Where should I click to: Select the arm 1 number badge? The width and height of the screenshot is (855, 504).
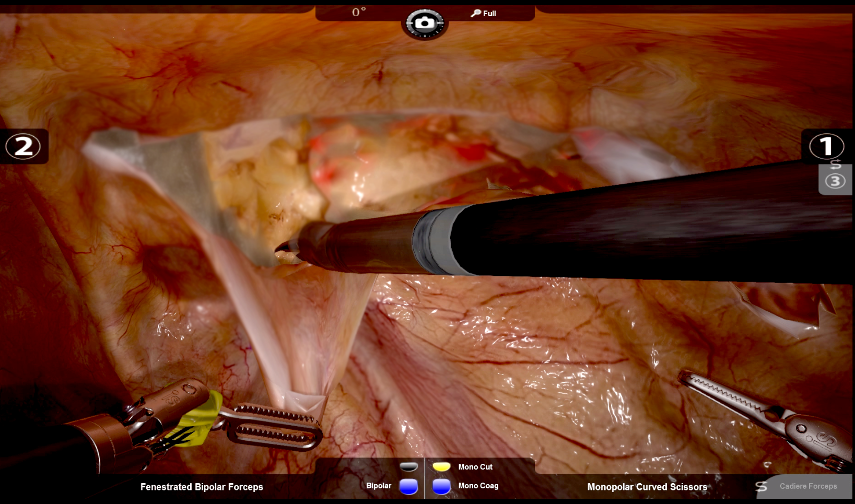click(826, 146)
